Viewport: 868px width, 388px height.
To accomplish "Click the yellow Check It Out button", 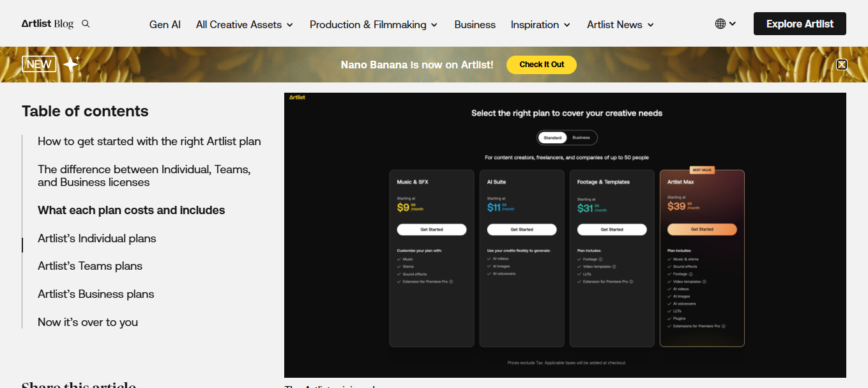I will (541, 65).
